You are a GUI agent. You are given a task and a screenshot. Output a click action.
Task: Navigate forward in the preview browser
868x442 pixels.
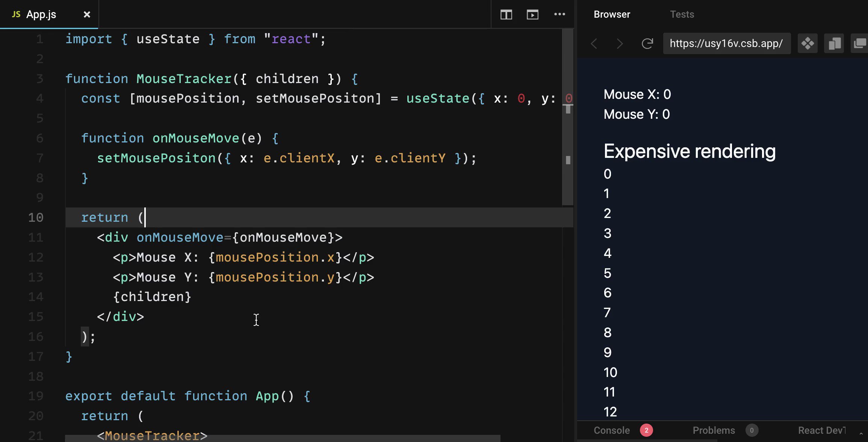pyautogui.click(x=620, y=44)
